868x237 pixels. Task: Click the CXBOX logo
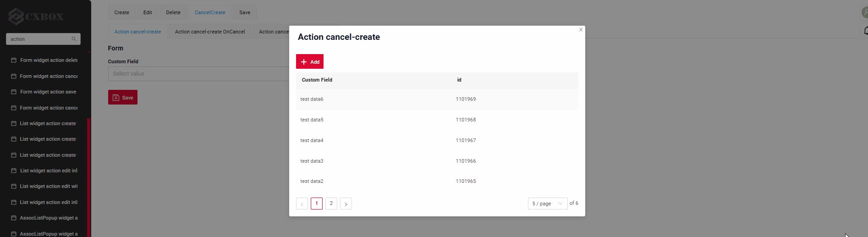(36, 17)
